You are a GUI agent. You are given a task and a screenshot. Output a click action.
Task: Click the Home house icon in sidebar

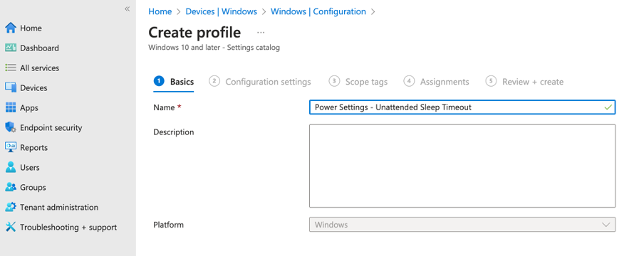point(11,28)
